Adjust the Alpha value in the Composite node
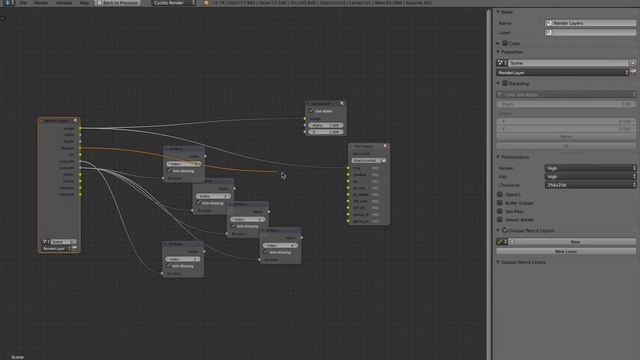Image resolution: width=640 pixels, height=360 pixels. pyautogui.click(x=326, y=125)
